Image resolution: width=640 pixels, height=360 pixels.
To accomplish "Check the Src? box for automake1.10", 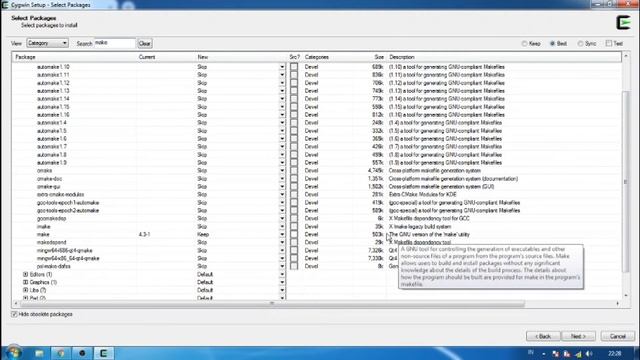I will tap(294, 67).
